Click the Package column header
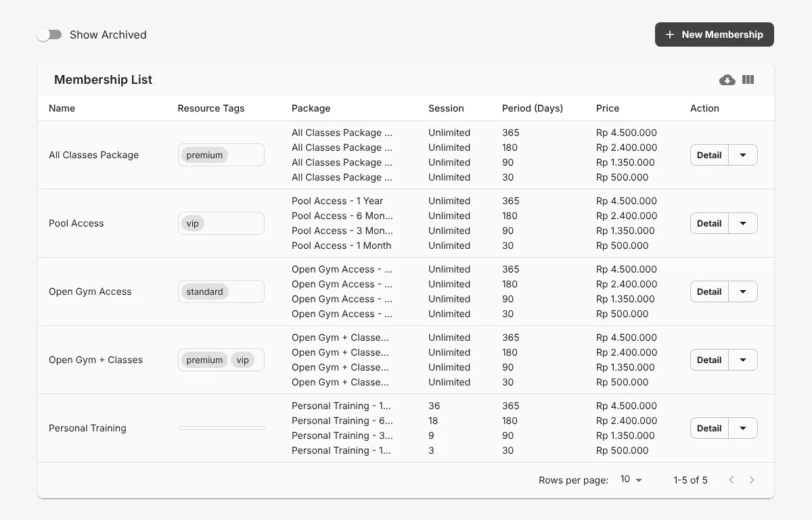 click(x=311, y=108)
